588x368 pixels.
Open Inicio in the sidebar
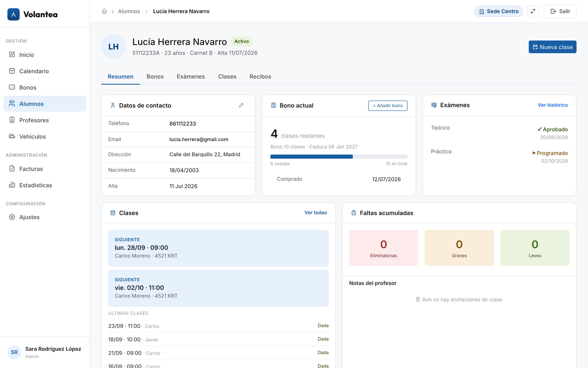click(45, 55)
